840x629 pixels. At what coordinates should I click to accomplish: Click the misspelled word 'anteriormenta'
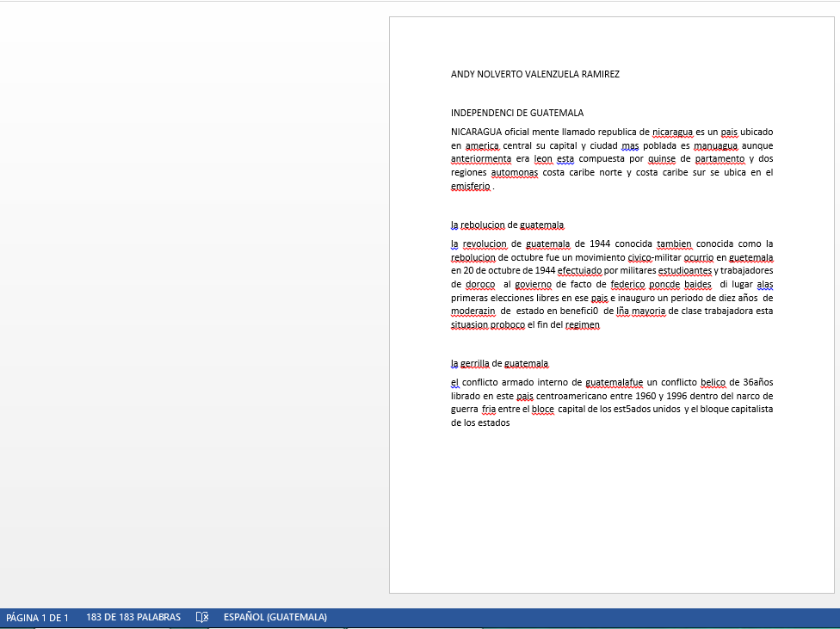click(481, 159)
